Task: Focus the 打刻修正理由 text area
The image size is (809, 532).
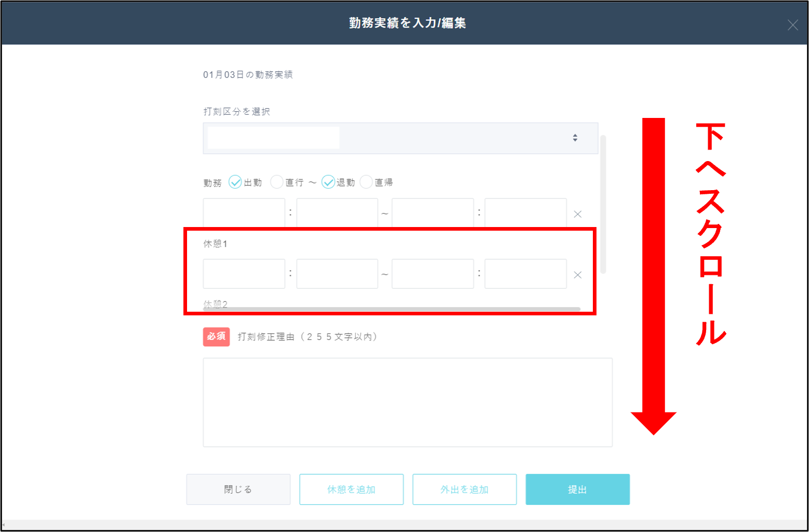Action: coord(407,402)
